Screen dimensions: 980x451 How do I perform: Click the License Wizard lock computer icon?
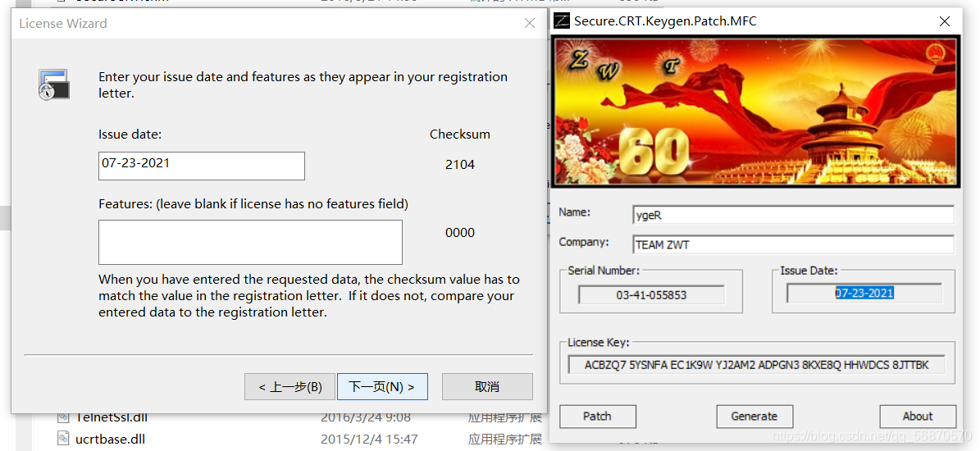point(54,85)
